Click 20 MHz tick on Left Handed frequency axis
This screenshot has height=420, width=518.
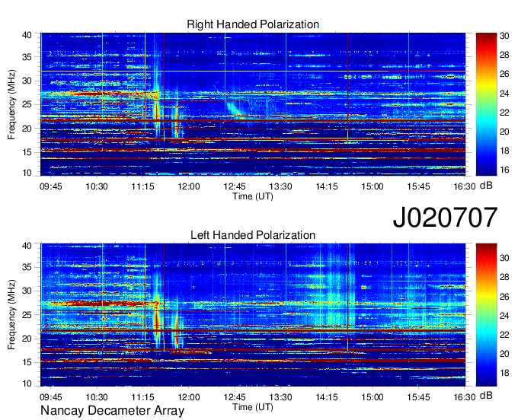pos(27,339)
